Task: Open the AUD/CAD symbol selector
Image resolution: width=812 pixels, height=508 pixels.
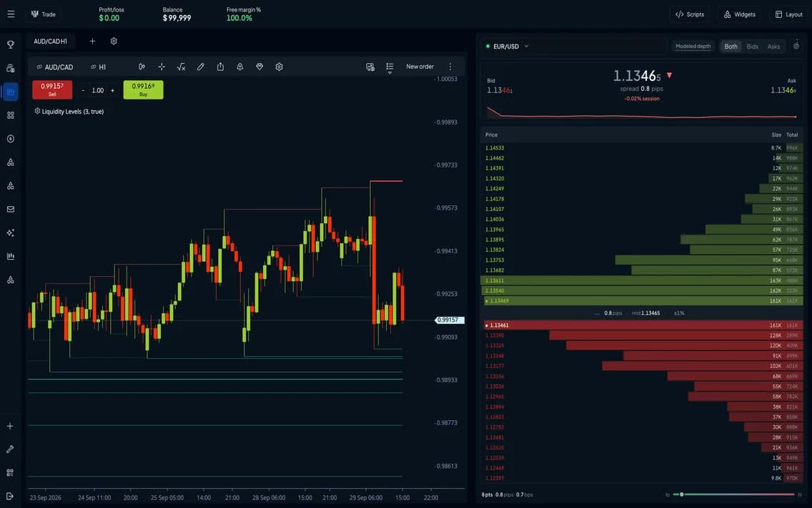Action: click(x=59, y=67)
